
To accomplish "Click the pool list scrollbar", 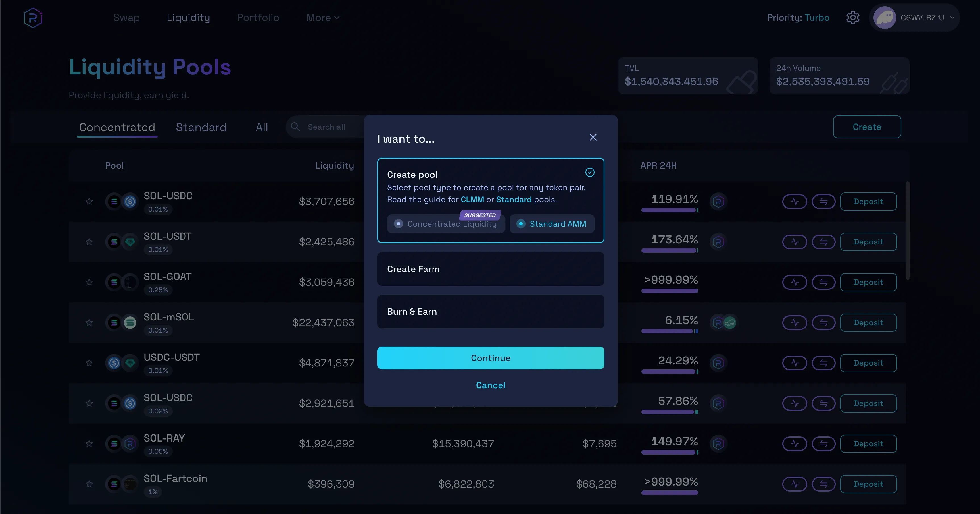I will tap(907, 231).
